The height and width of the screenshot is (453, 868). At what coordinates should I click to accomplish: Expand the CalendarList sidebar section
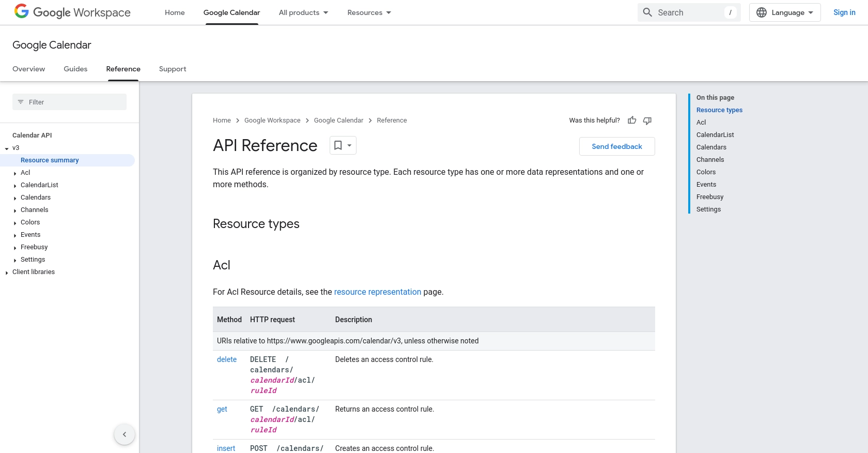(15, 186)
